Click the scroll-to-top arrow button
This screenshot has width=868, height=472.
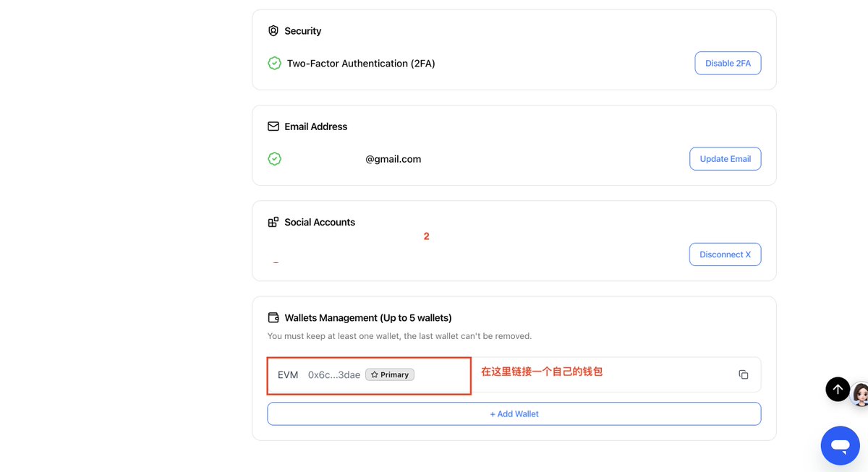(x=838, y=389)
